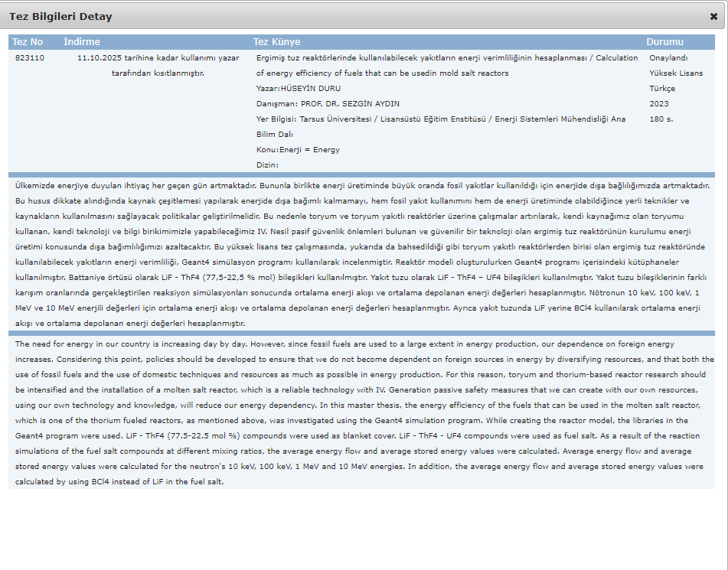Image resolution: width=728 pixels, height=570 pixels.
Task: Click the year 2023 in Durumu column
Action: coord(658,104)
